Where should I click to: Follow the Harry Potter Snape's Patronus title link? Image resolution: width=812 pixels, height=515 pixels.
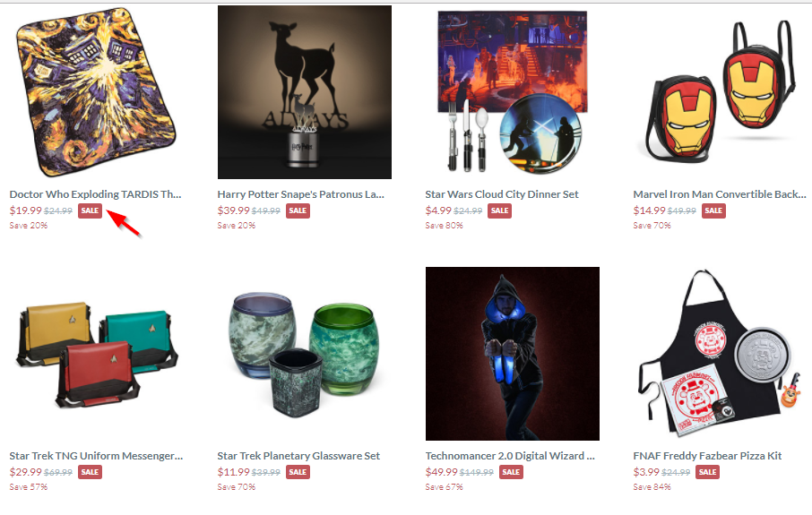[301, 194]
